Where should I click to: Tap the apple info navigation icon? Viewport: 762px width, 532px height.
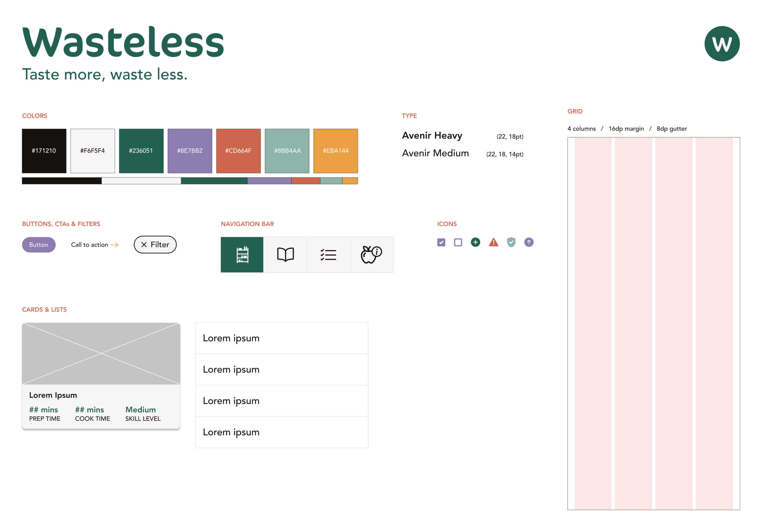click(371, 255)
